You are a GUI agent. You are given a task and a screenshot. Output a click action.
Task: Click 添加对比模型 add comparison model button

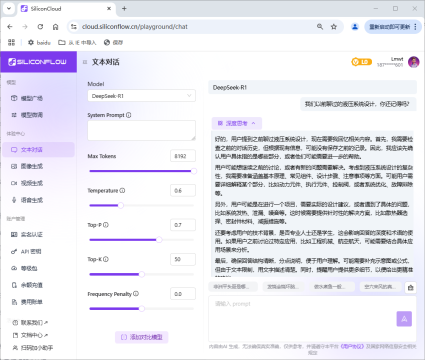click(x=142, y=337)
